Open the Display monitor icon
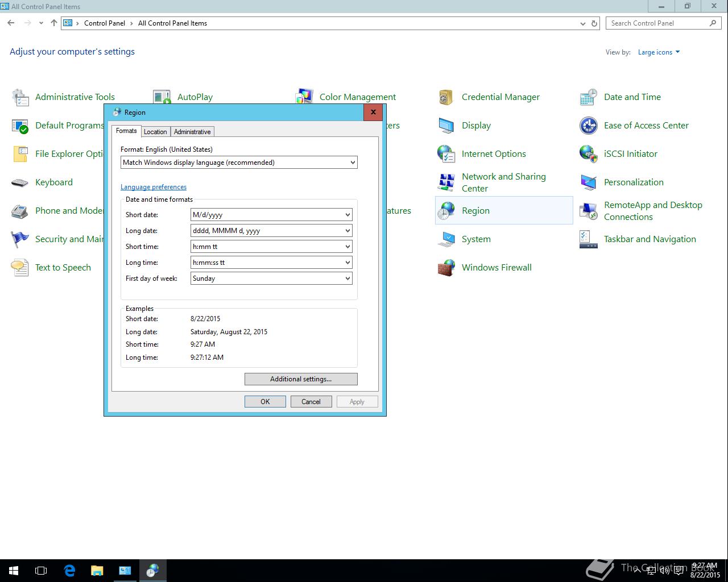 446,126
